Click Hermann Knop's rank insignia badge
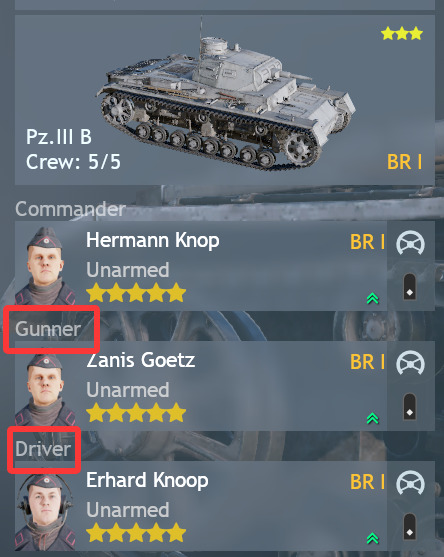 410,287
